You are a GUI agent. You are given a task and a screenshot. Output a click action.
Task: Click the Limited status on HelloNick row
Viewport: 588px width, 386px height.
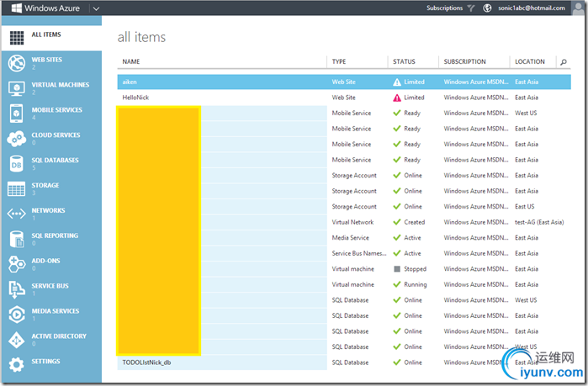pos(414,98)
